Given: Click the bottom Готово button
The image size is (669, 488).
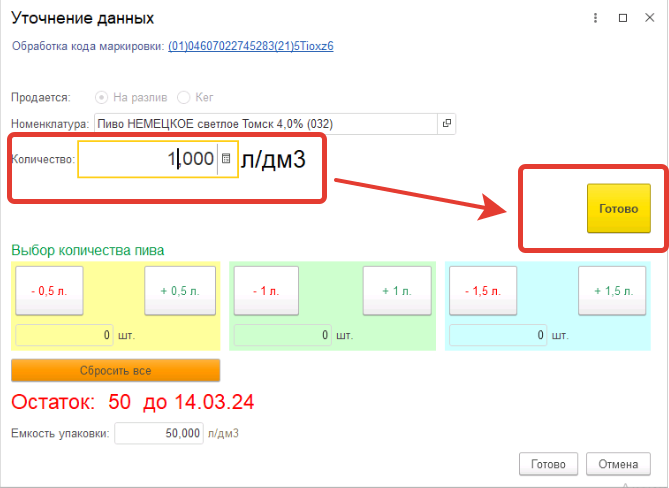Looking at the screenshot, I should [x=548, y=464].
